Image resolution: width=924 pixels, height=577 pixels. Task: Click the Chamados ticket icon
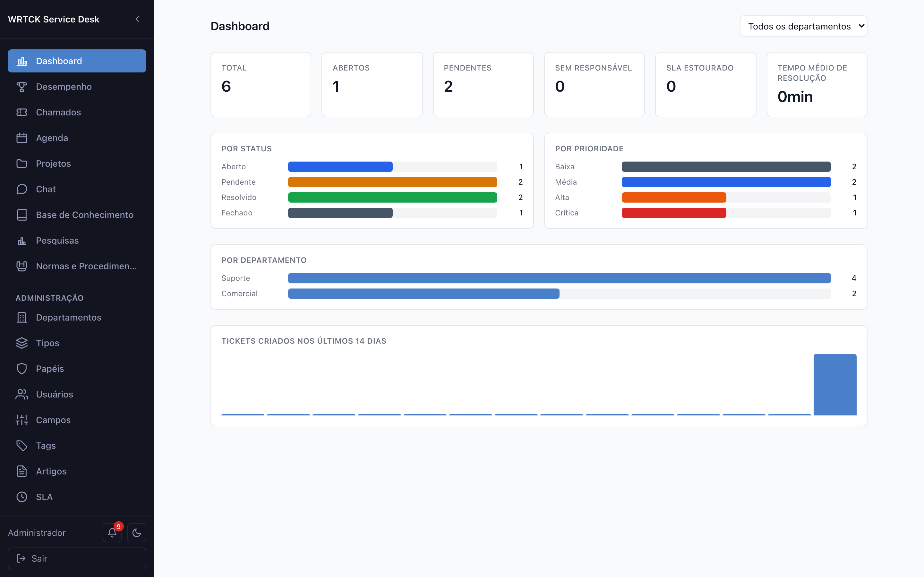point(22,112)
